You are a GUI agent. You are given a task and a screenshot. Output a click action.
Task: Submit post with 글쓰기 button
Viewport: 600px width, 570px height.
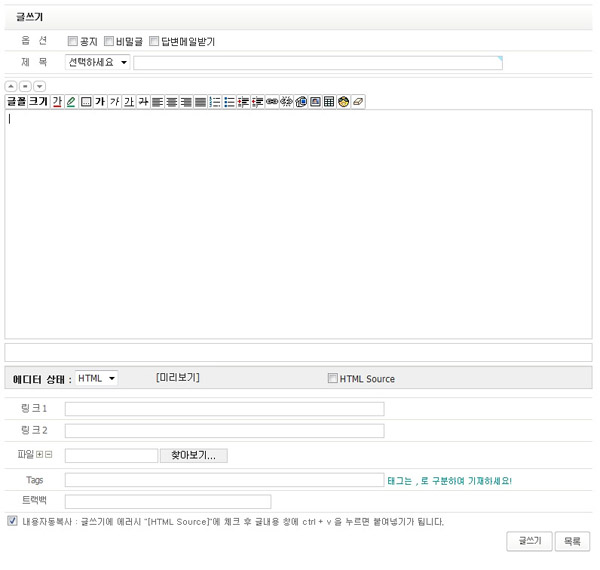pos(529,541)
